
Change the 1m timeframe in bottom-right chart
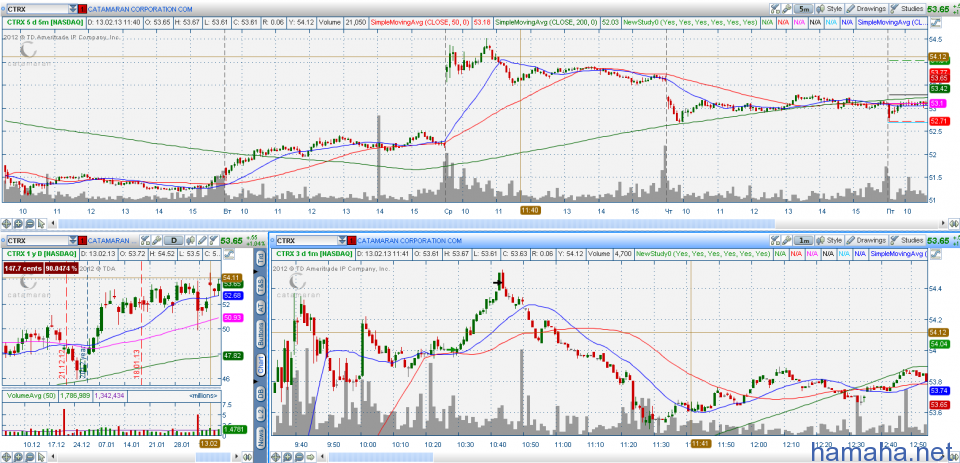click(803, 240)
